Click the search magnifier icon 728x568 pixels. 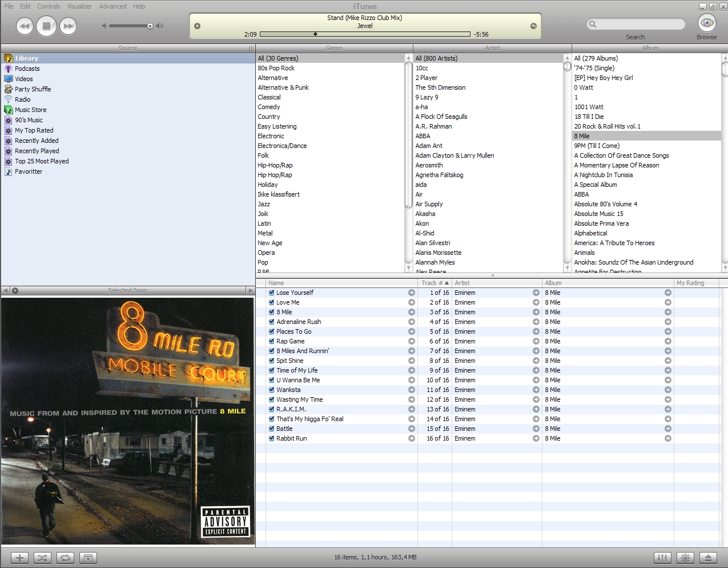pos(593,24)
